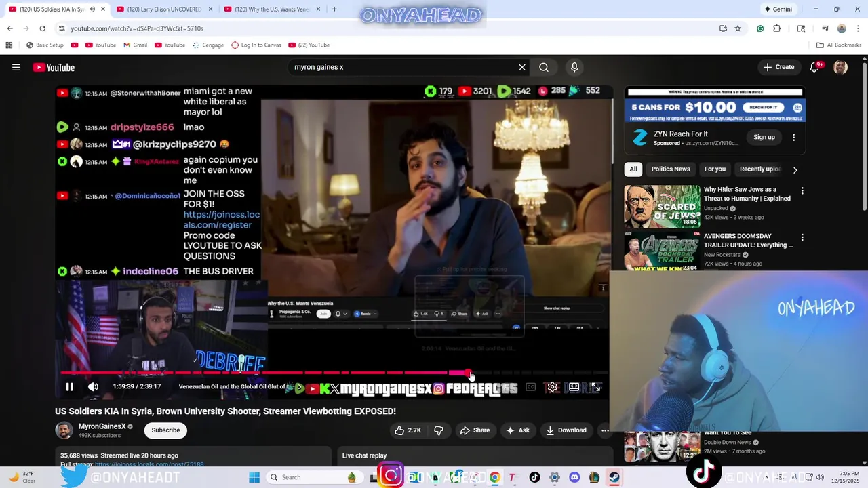Mute the video volume
868x488 pixels.
93,387
